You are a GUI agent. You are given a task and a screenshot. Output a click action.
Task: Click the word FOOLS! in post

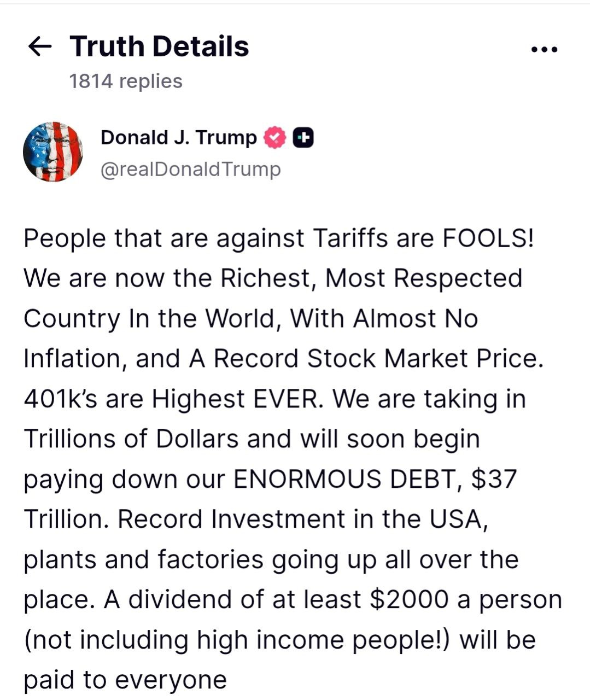488,238
